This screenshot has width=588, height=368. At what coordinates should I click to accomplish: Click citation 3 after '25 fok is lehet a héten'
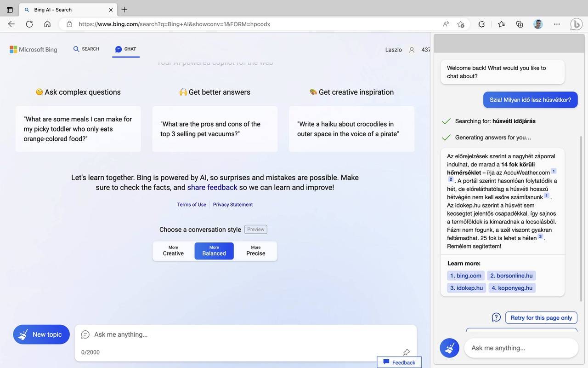541,236
